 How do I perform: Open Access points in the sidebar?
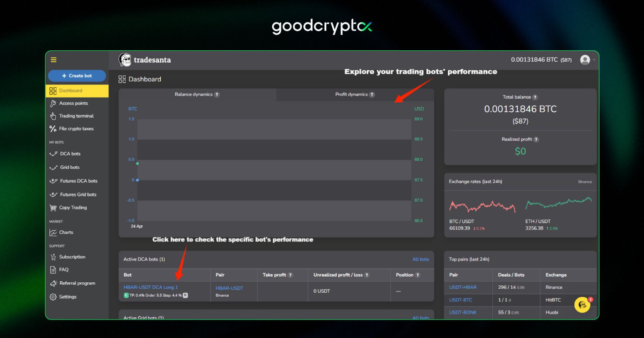(73, 103)
